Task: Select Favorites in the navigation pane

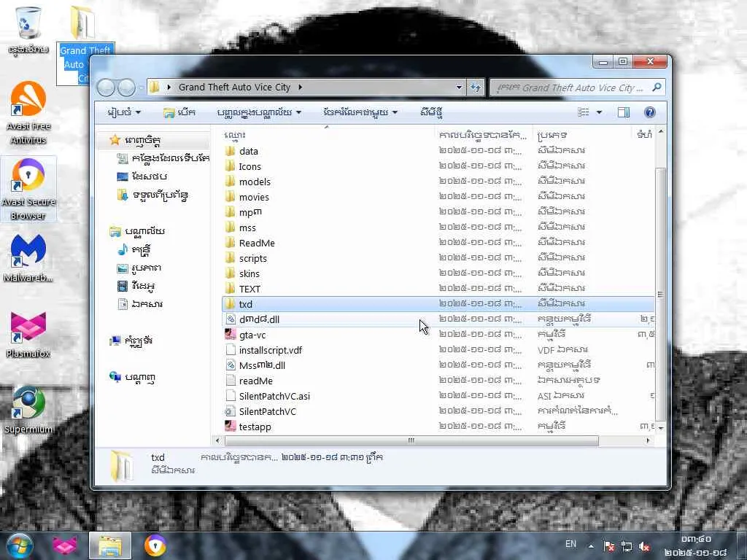Action: (136, 141)
